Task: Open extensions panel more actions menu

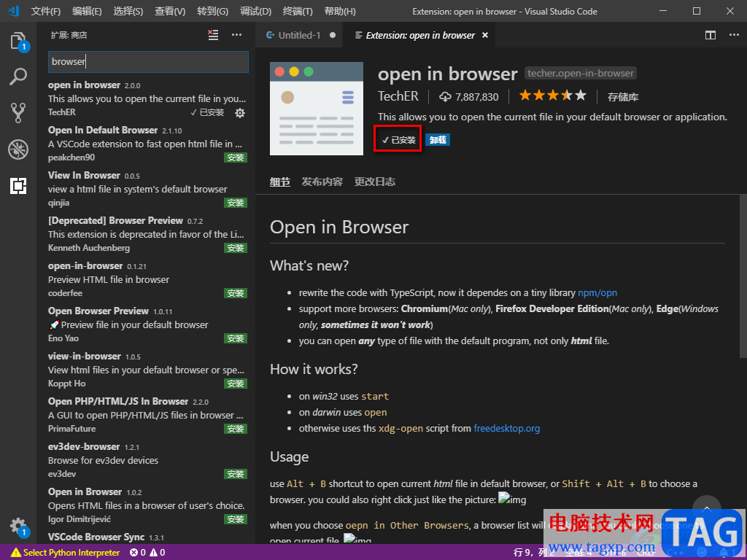Action: (237, 35)
